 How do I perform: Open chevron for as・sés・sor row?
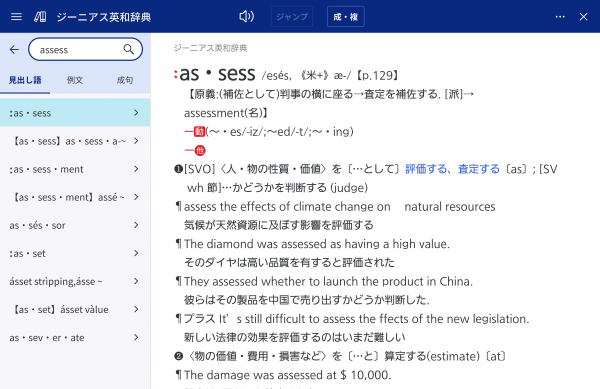pyautogui.click(x=136, y=225)
